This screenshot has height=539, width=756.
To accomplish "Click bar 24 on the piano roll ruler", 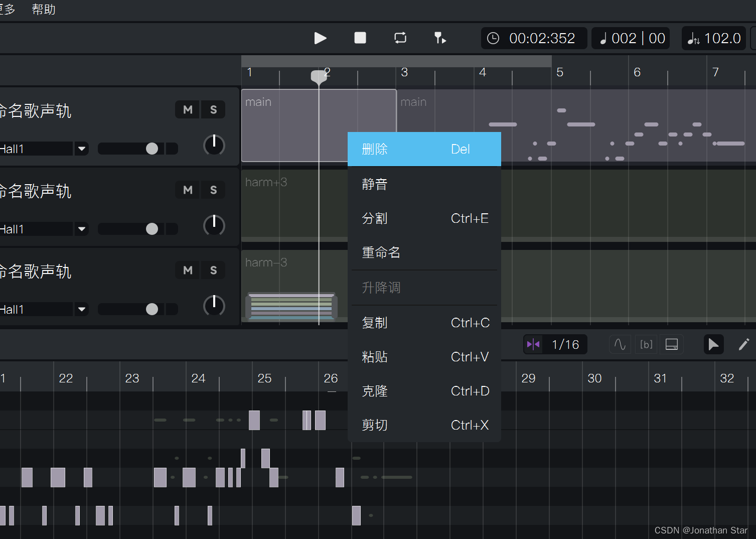I will (x=198, y=378).
